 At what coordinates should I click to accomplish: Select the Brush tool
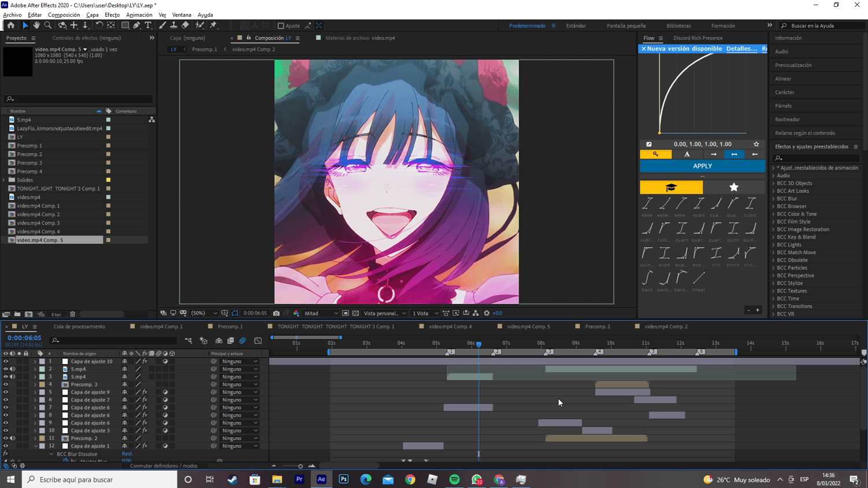point(162,25)
